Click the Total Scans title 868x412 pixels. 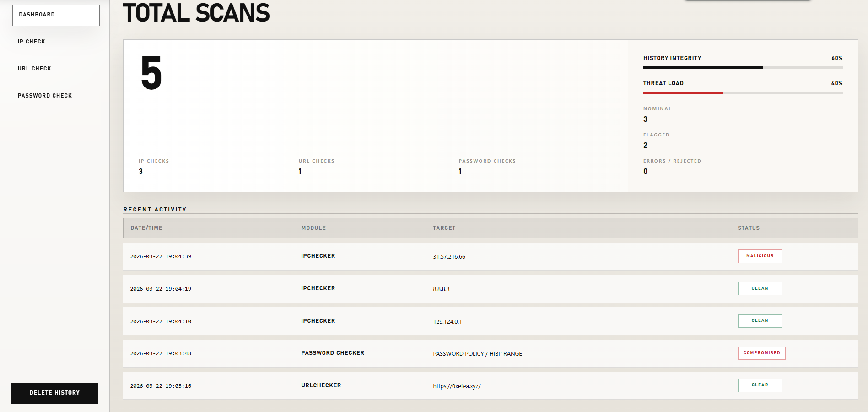(196, 13)
